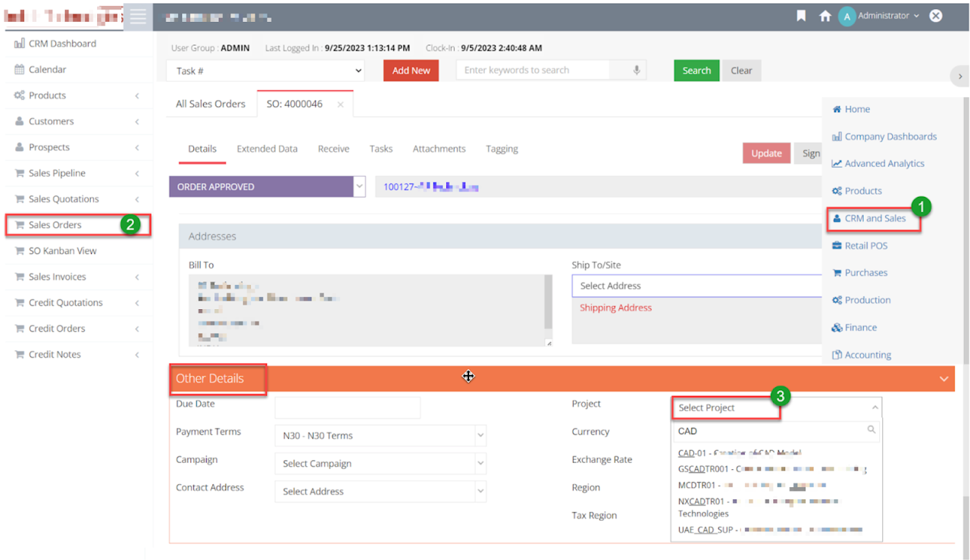
Task: Click the hamburger menu icon
Action: point(137,17)
